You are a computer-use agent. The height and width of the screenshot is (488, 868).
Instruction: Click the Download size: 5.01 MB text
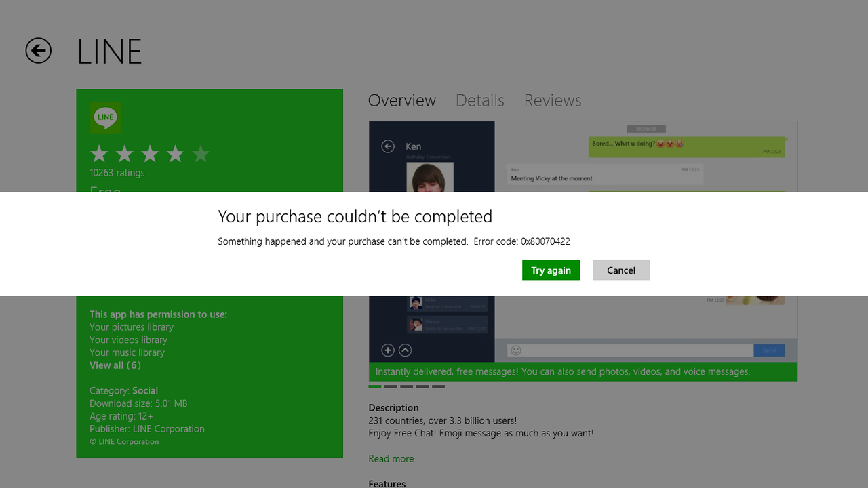click(x=138, y=403)
